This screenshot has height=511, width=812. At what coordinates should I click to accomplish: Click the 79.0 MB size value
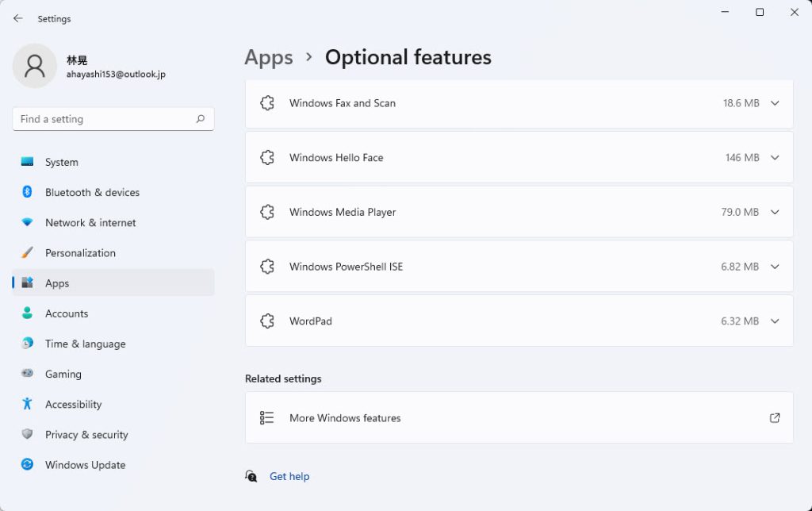[740, 212]
